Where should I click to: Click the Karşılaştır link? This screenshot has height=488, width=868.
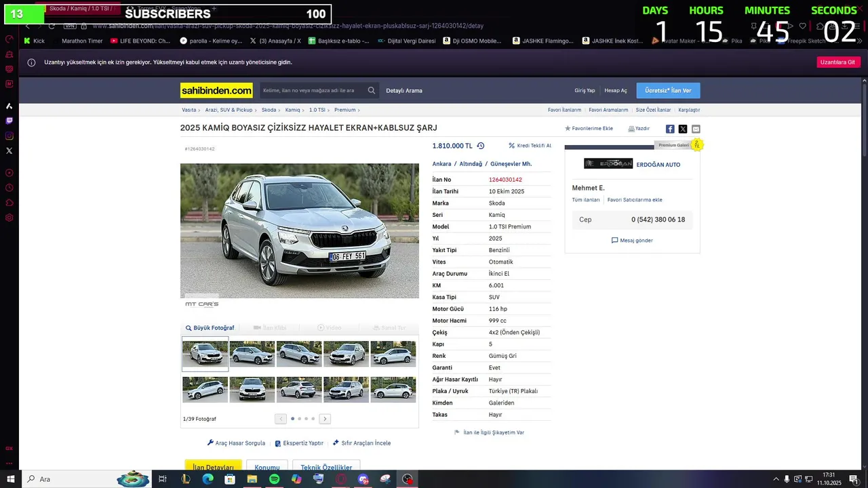689,110
